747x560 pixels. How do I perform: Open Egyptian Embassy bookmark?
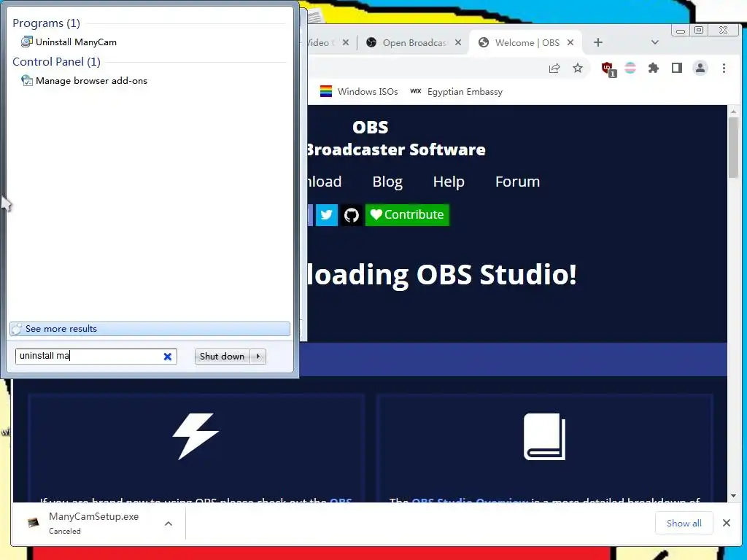pos(457,91)
